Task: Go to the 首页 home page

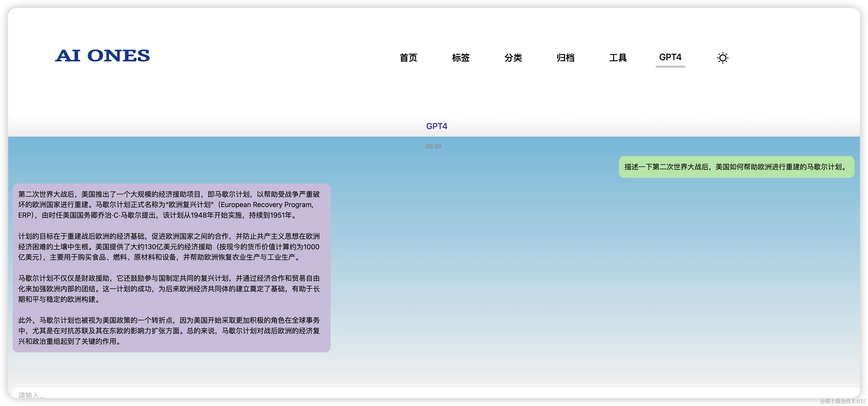Action: pyautogui.click(x=408, y=58)
